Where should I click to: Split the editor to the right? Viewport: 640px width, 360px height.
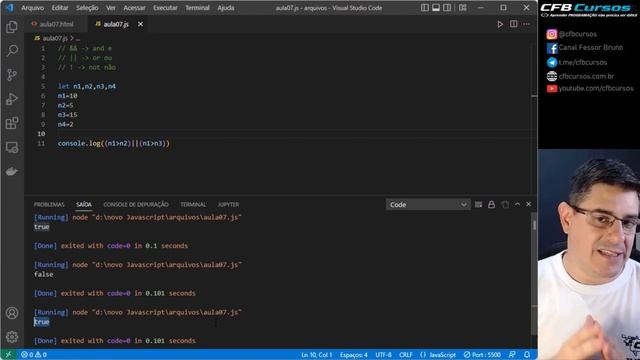(513, 24)
